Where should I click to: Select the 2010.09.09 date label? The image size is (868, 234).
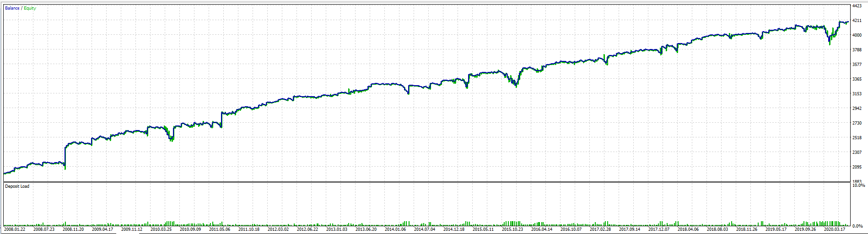[190, 229]
